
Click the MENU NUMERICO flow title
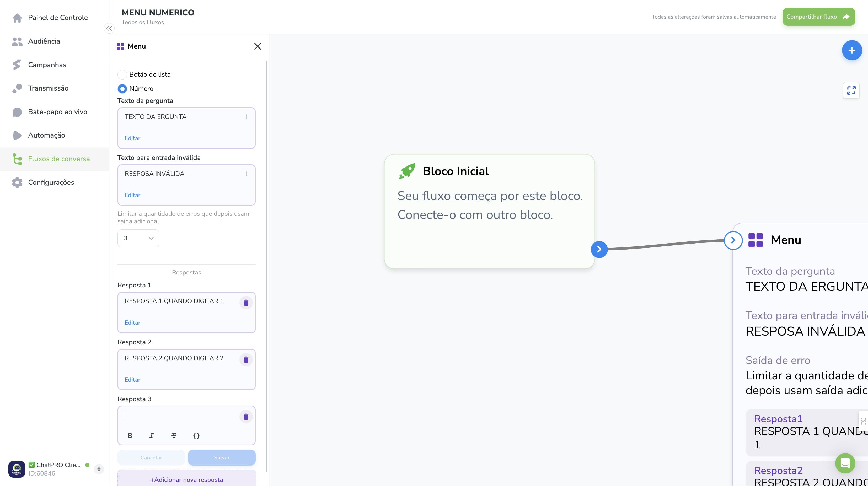coord(158,13)
